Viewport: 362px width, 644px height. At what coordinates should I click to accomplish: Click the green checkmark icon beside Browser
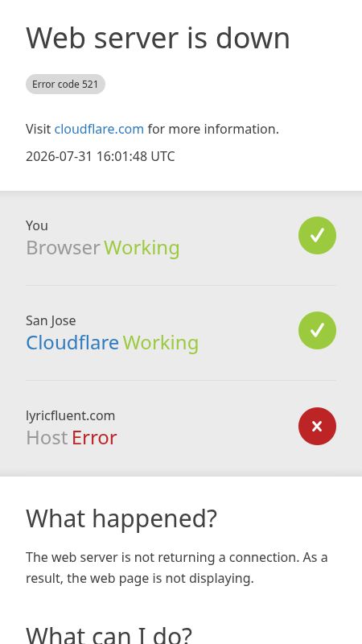tap(317, 235)
